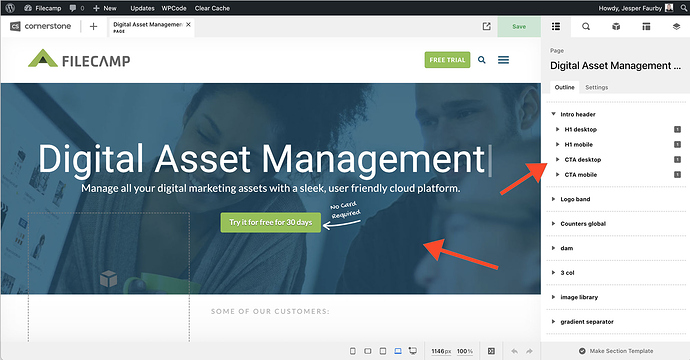This screenshot has width=690, height=360.
Task: Click the badge on the CTA desktop row
Action: coord(677,159)
